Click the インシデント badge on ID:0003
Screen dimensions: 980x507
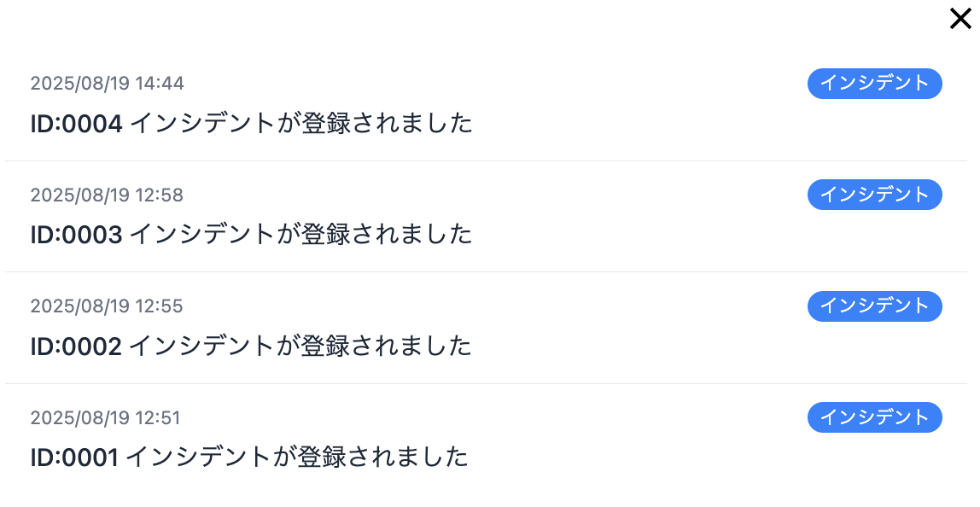coord(874,195)
